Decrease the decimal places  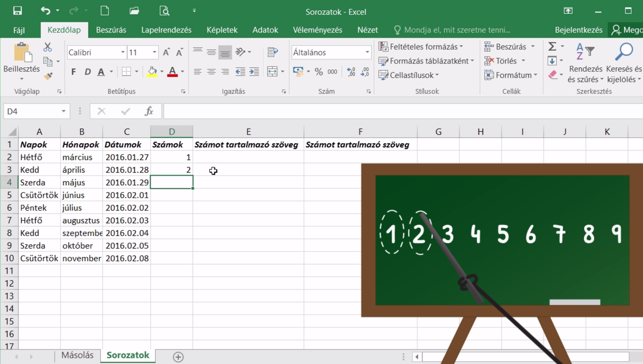(365, 72)
